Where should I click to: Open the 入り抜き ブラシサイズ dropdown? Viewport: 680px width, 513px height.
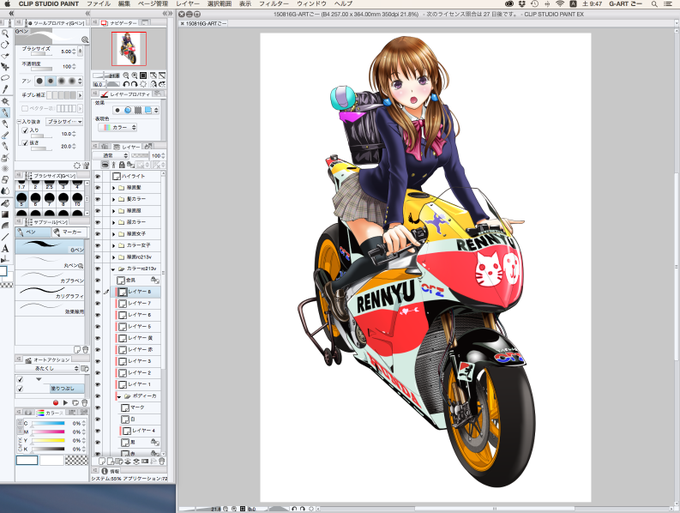[64, 121]
